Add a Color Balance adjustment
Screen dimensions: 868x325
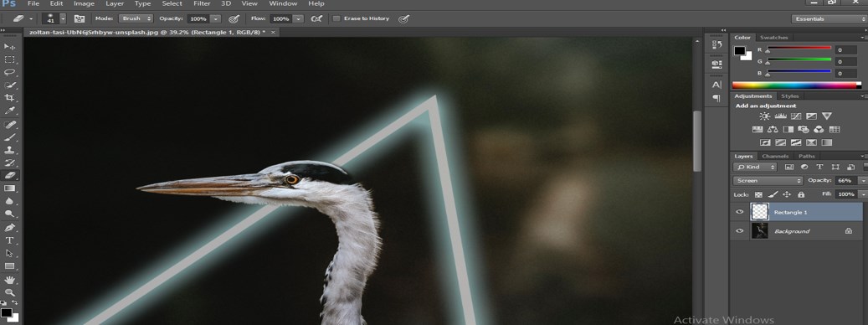[773, 130]
